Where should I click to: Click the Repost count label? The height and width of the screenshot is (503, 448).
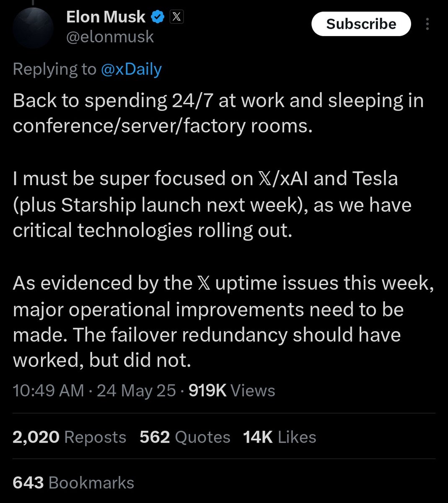[x=95, y=437]
